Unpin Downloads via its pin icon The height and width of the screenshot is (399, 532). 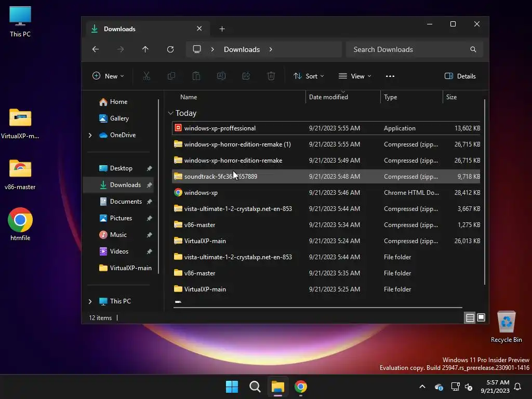pyautogui.click(x=149, y=185)
